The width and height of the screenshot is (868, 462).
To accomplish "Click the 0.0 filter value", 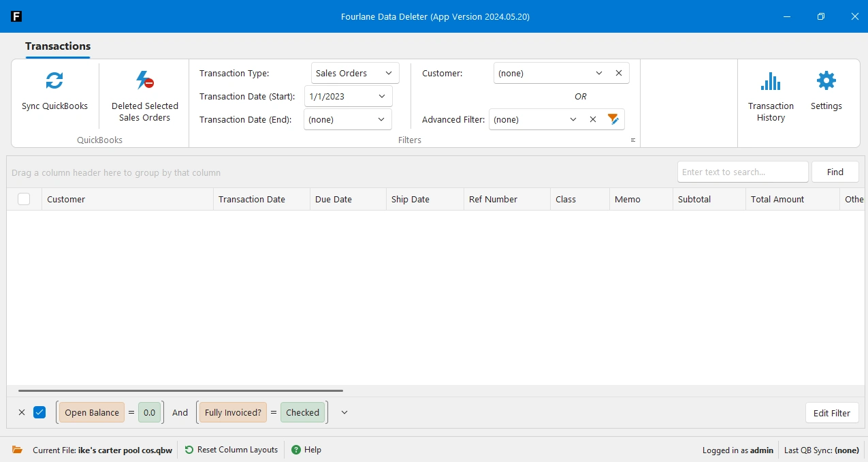I will tap(149, 412).
